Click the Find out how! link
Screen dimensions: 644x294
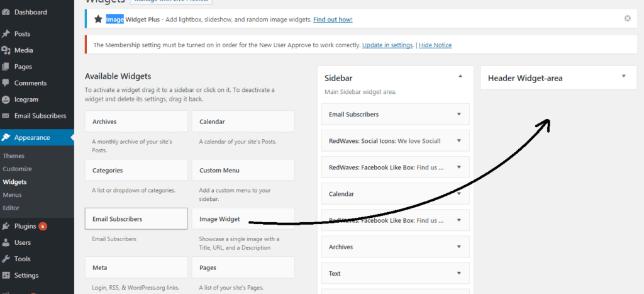click(x=332, y=20)
